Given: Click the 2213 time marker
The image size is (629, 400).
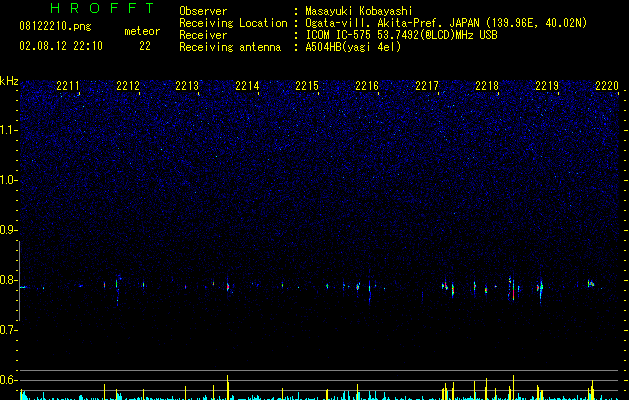Looking at the screenshot, I should pos(187,86).
